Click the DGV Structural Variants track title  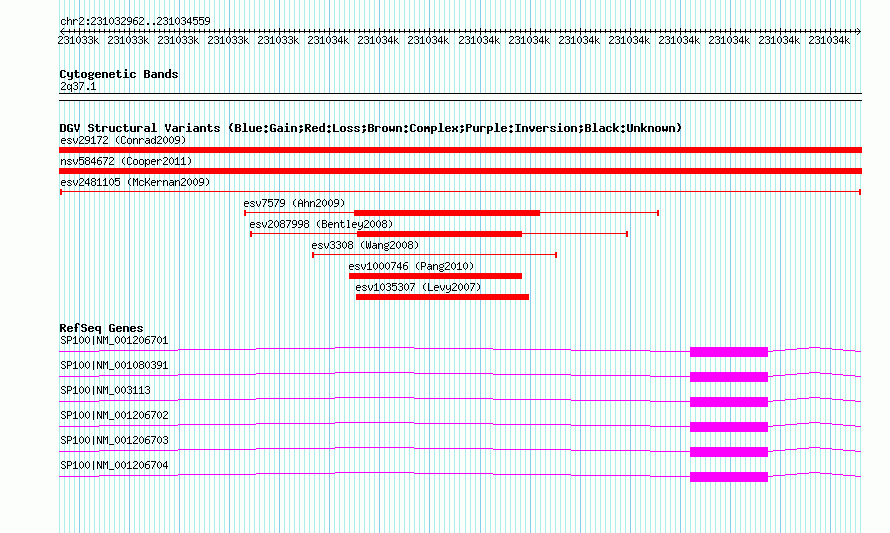click(370, 128)
